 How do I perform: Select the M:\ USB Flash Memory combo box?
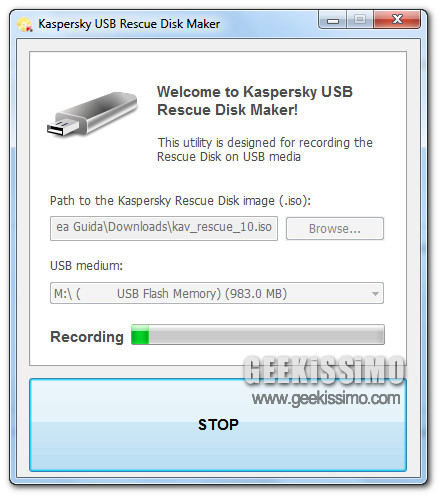[217, 293]
